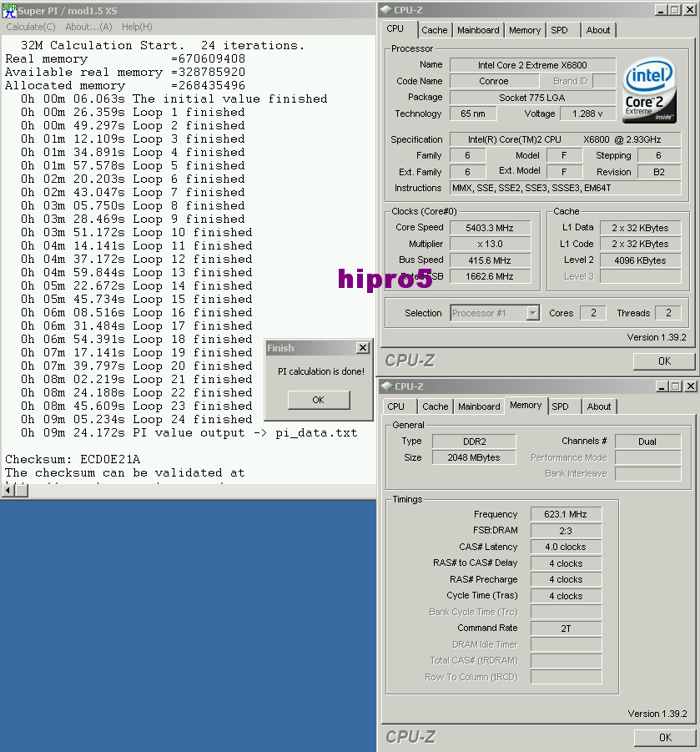
Task: Switch to SPD tab in top CPU-Z window
Action: pos(559,30)
